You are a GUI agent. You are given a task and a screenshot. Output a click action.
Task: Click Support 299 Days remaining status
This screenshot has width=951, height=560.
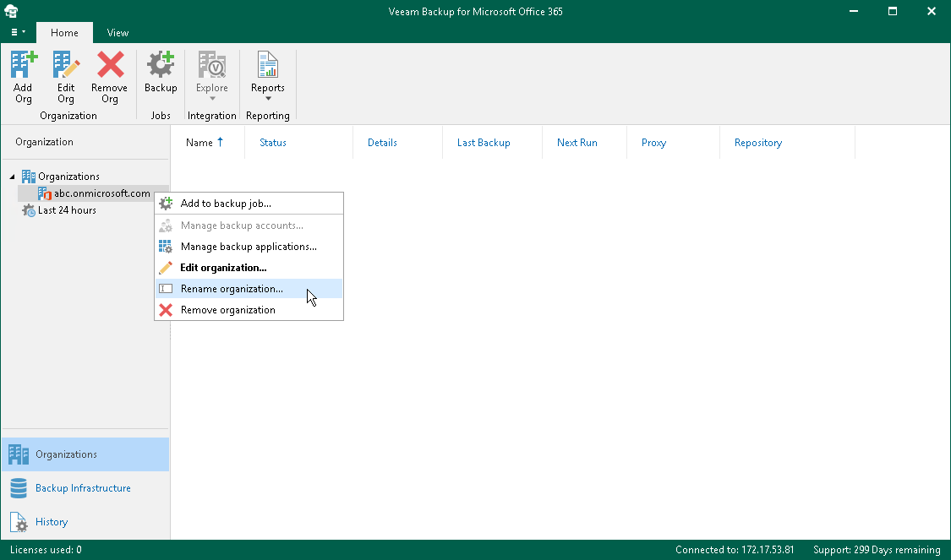click(x=877, y=551)
